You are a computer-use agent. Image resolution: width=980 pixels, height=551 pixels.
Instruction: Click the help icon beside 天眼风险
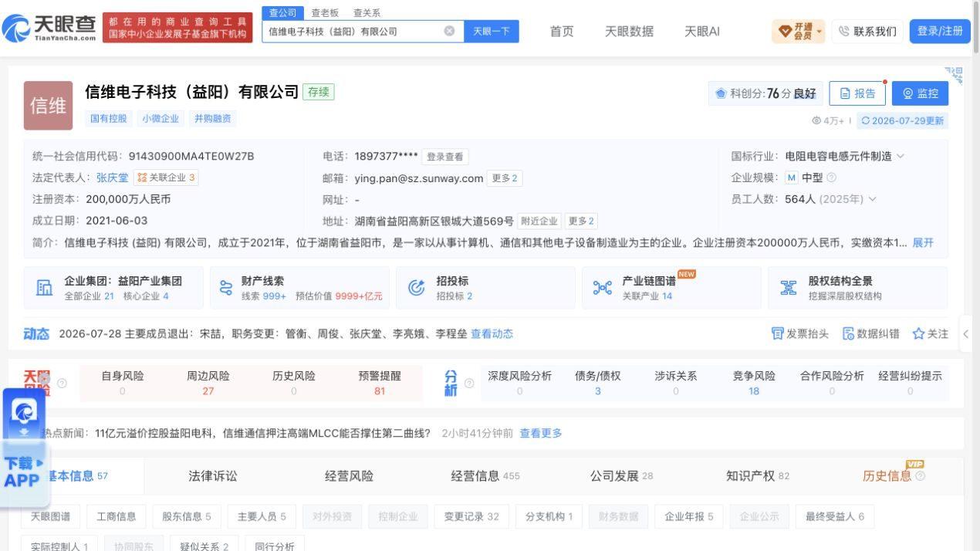63,384
